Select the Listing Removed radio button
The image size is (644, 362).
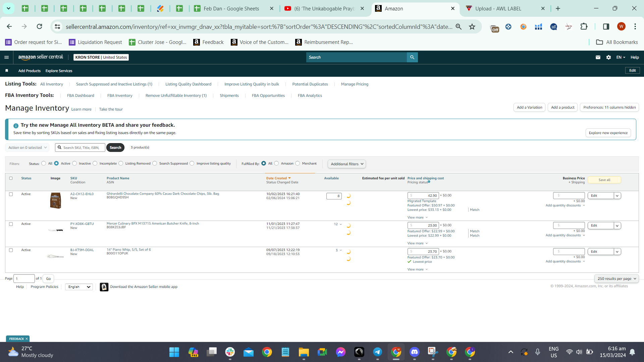(x=121, y=164)
